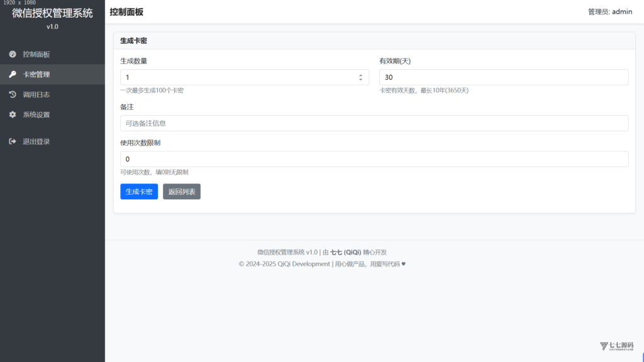The width and height of the screenshot is (644, 362).
Task: Click the 管理员: admin label
Action: [610, 11]
